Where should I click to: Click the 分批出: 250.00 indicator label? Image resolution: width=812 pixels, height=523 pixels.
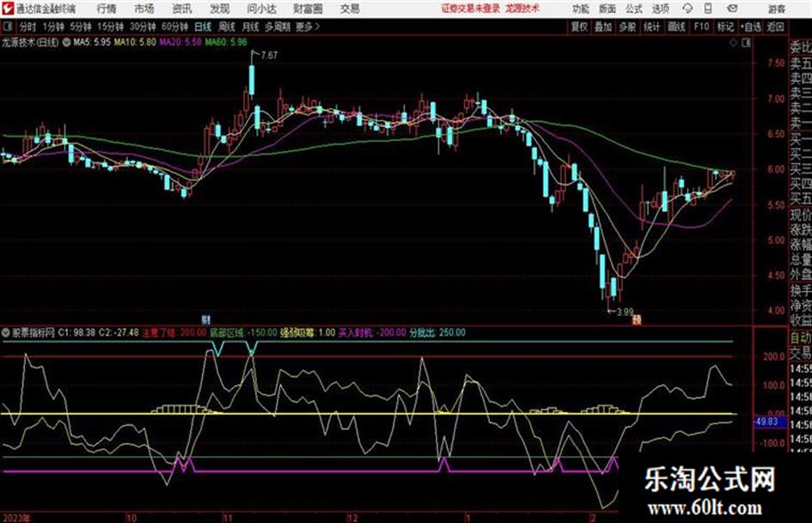[x=437, y=332]
